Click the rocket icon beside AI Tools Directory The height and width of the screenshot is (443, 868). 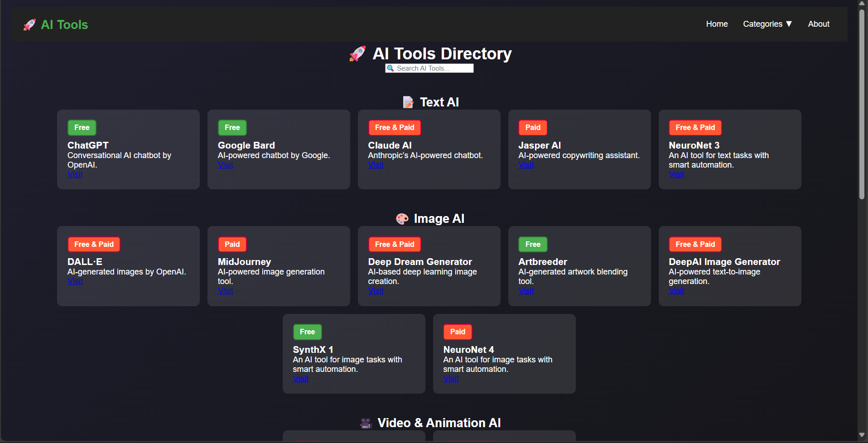coord(357,54)
